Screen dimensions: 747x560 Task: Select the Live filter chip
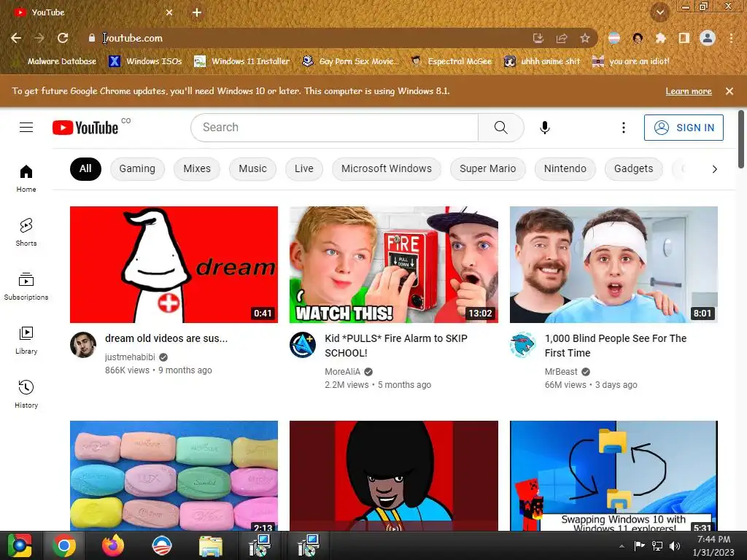pos(304,168)
